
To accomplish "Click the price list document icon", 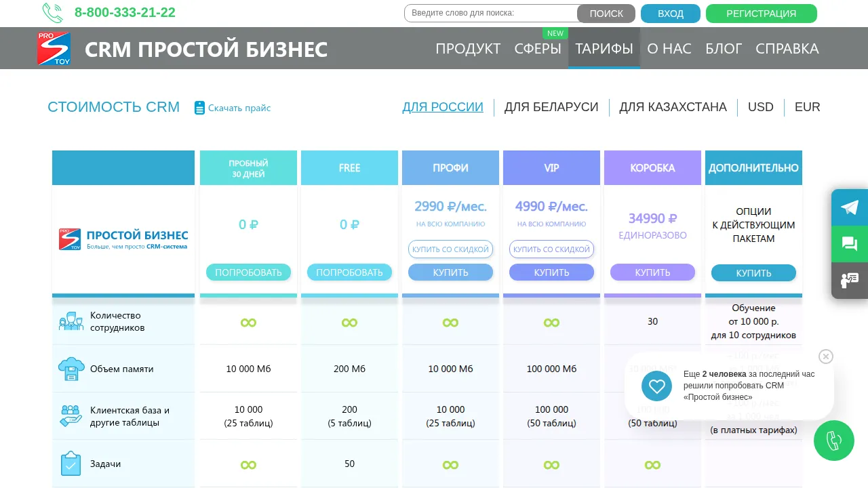I will tap(199, 108).
